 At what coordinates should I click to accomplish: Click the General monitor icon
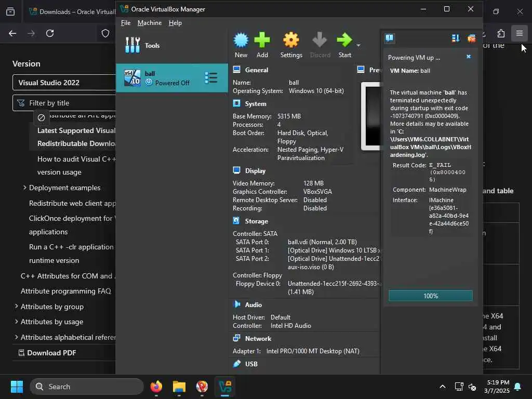[x=236, y=70]
